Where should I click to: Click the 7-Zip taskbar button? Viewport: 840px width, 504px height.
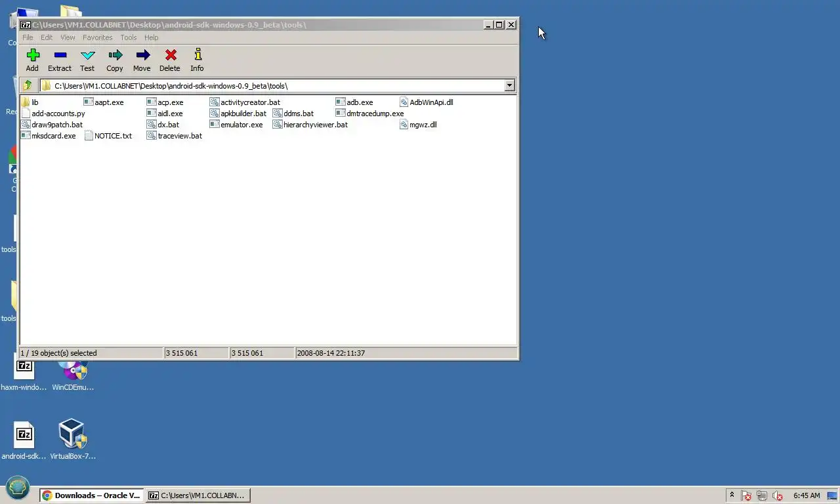tap(198, 495)
